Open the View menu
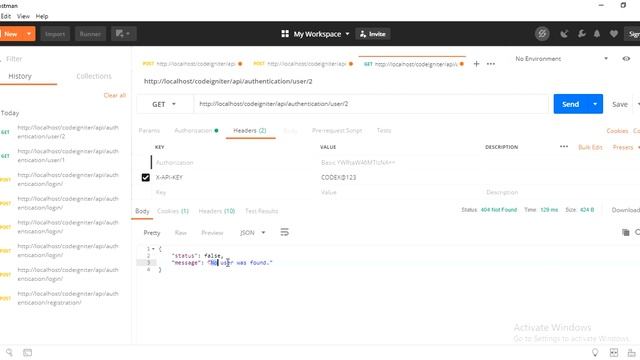The height and width of the screenshot is (360, 640). click(x=23, y=16)
